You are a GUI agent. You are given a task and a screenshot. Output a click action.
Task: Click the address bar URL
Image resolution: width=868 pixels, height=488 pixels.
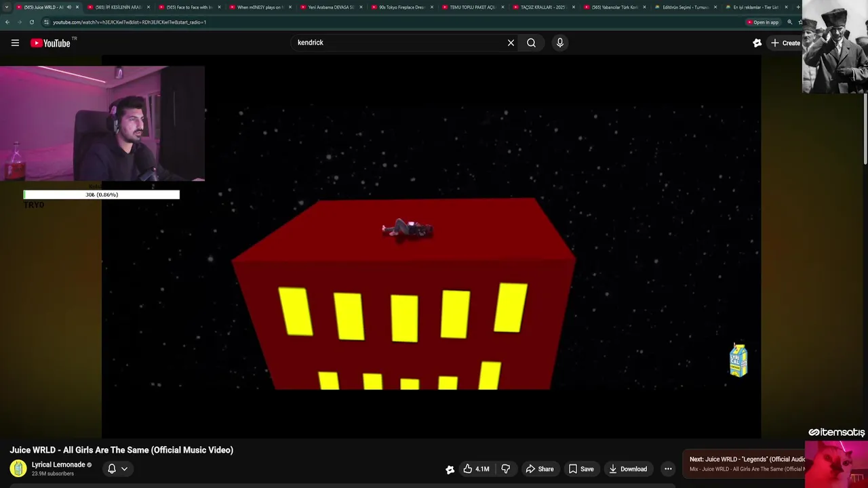pos(130,22)
